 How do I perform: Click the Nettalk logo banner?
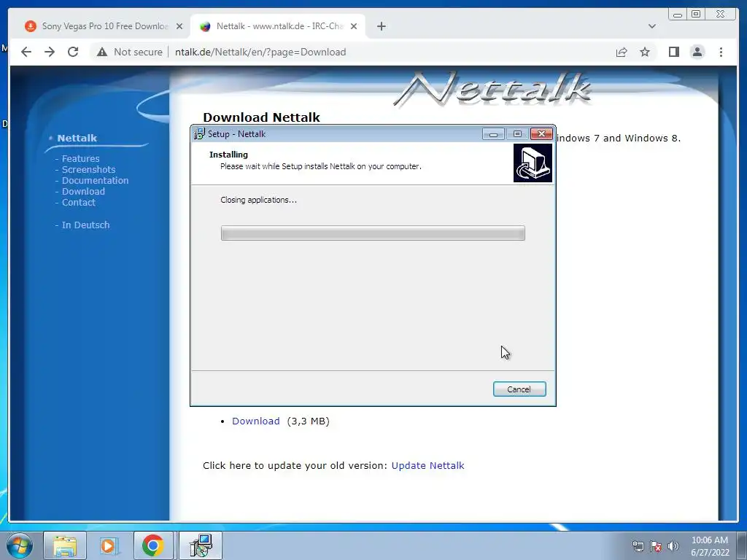click(492, 89)
